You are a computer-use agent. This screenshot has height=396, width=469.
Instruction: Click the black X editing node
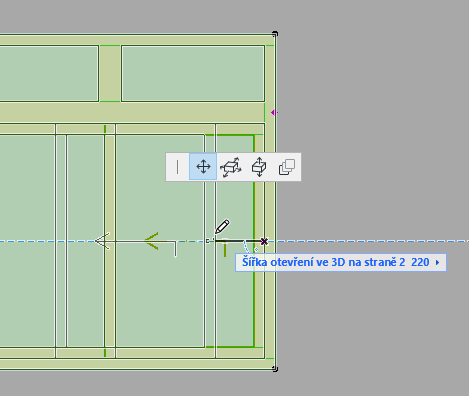coord(264,241)
